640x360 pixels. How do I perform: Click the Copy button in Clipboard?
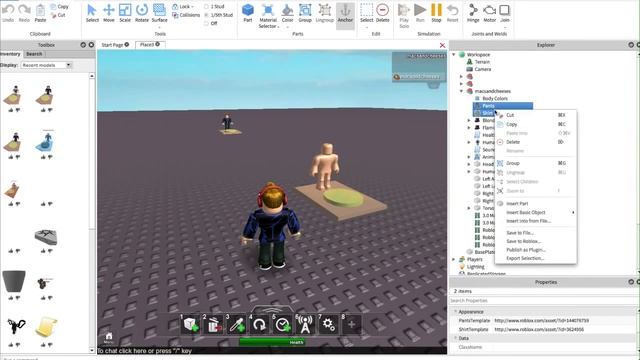60,7
